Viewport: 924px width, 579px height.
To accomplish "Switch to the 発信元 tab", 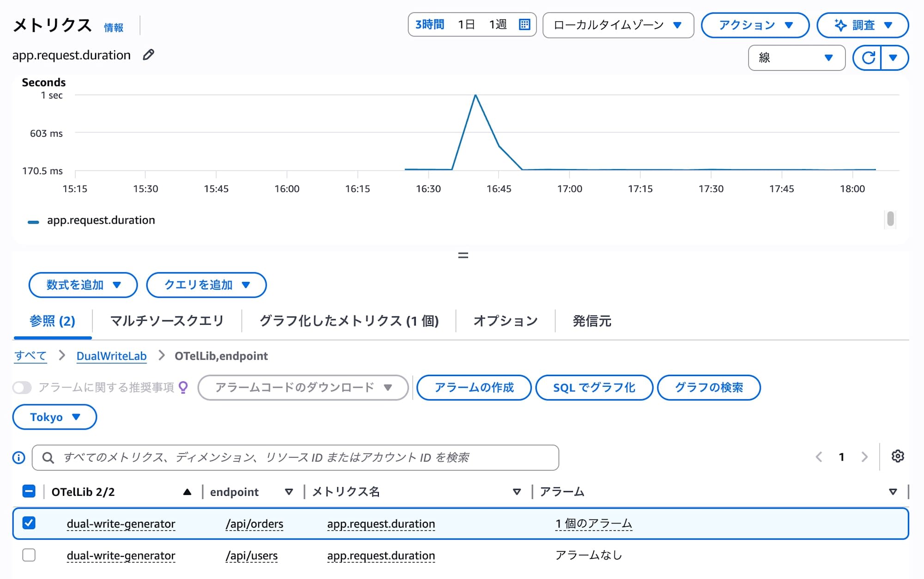I will click(x=592, y=321).
